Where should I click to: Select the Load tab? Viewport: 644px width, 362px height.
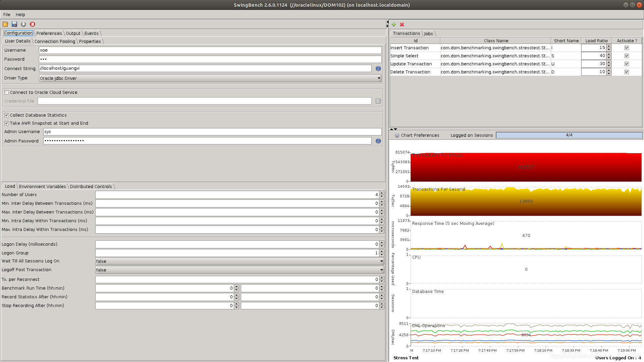[x=10, y=186]
